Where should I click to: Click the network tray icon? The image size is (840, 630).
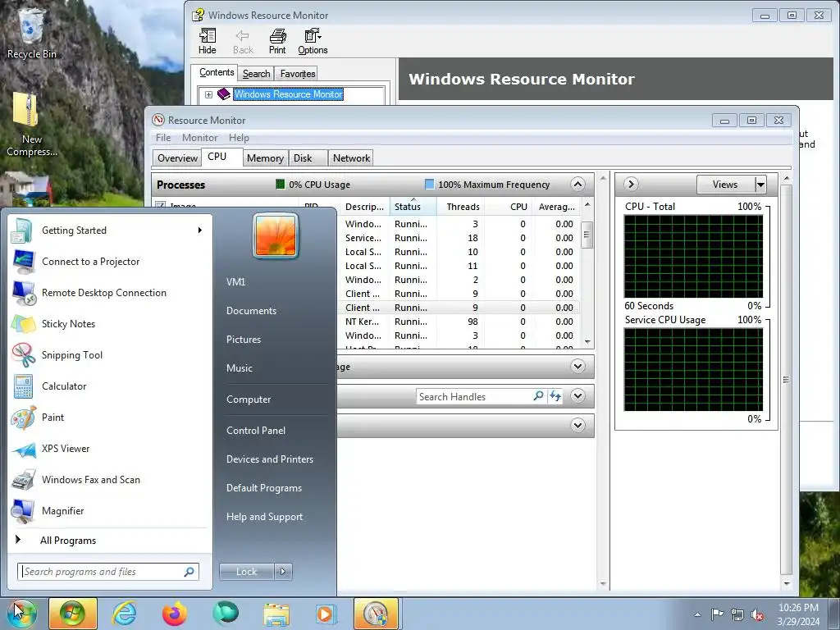click(x=737, y=614)
